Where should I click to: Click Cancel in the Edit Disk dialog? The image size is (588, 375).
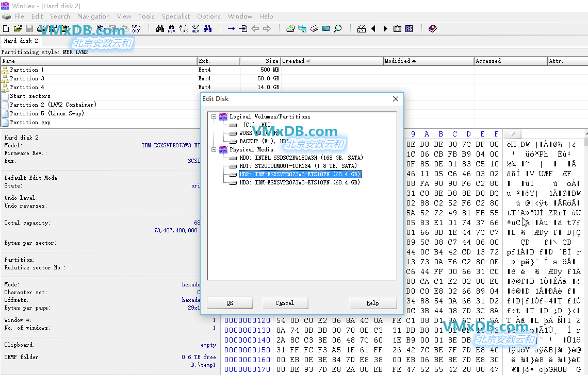tap(285, 303)
